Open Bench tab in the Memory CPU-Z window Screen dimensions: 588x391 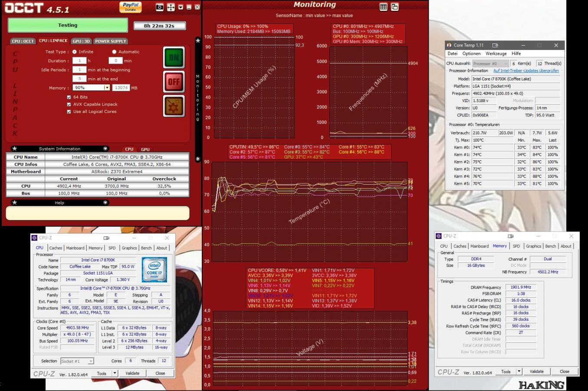(x=551, y=246)
